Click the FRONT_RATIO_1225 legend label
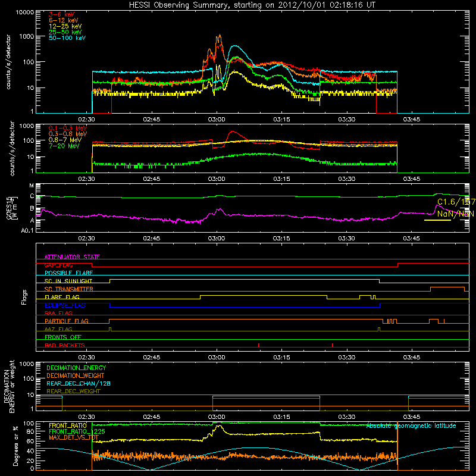The image size is (476, 476). click(x=77, y=431)
